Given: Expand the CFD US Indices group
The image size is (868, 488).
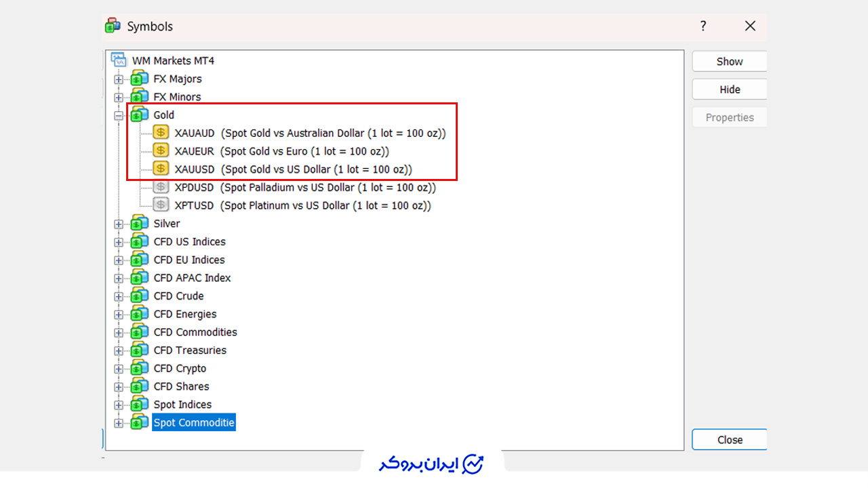Looking at the screenshot, I should (119, 242).
